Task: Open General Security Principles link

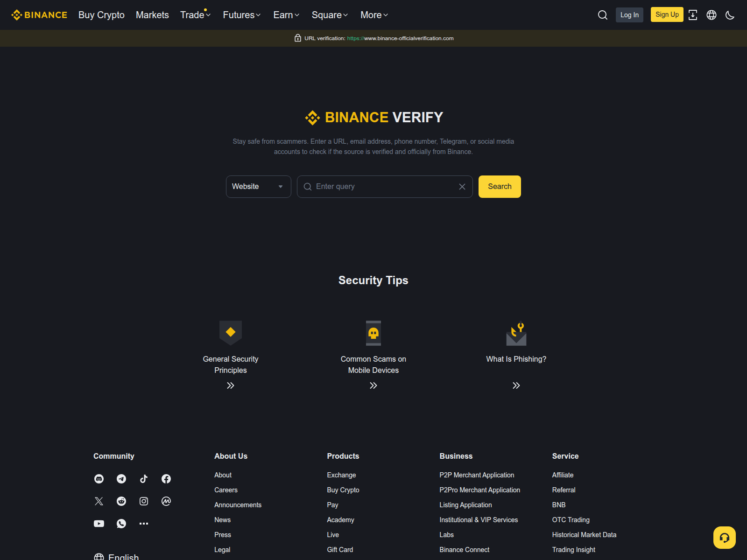Action: click(x=231, y=364)
